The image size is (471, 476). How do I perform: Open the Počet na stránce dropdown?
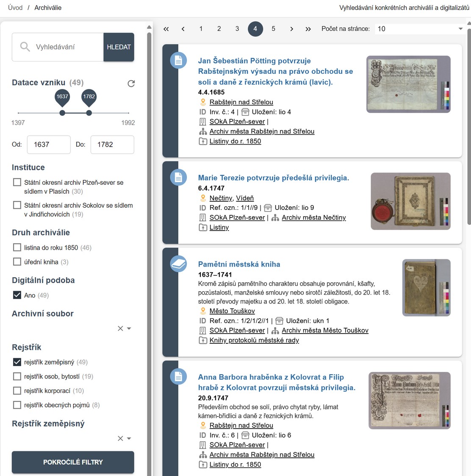(419, 29)
